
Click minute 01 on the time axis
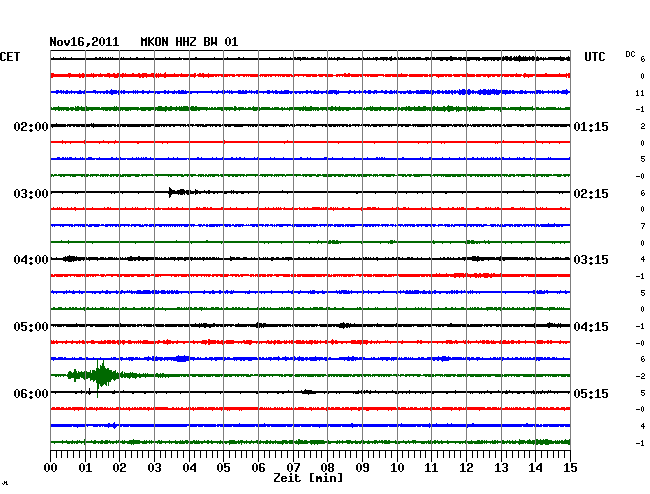[85, 468]
